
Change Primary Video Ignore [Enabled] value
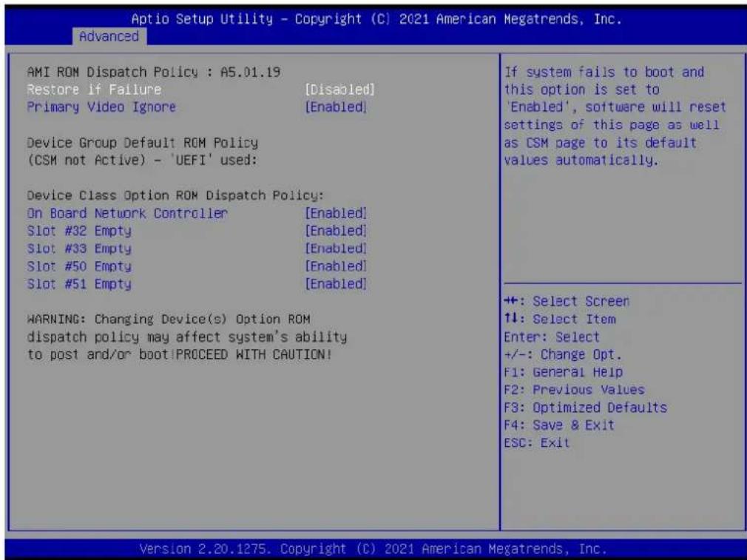[x=336, y=107]
